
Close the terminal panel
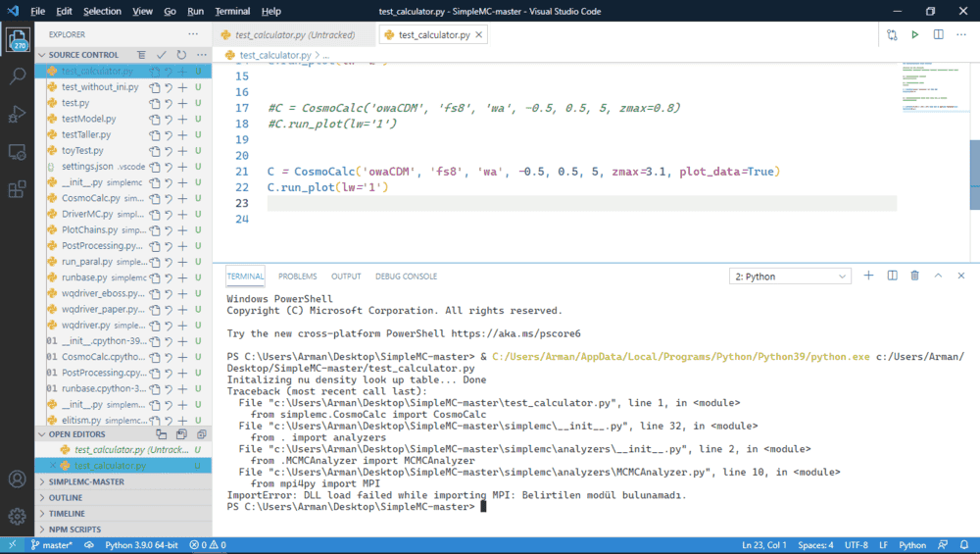tap(961, 276)
